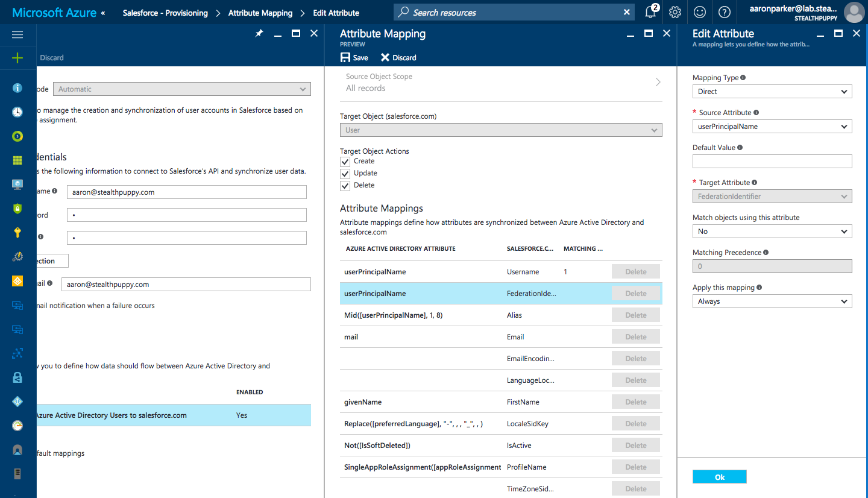This screenshot has width=868, height=498.
Task: Open the hamburger menu in sidebar
Action: coord(17,35)
